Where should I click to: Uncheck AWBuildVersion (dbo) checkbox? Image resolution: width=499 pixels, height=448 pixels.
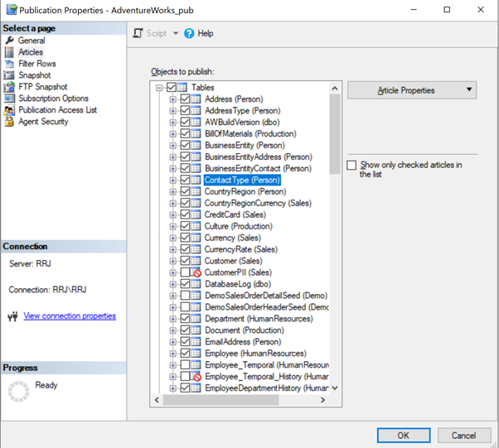(185, 122)
